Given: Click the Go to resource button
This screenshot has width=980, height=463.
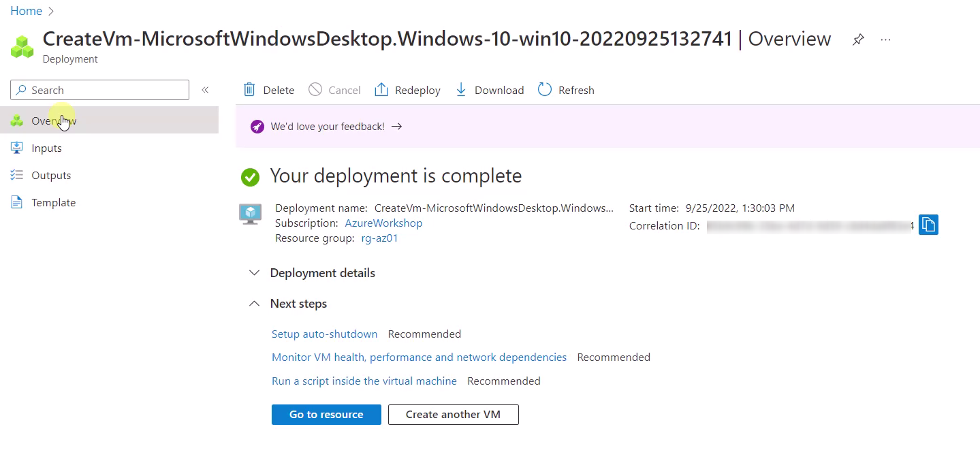Looking at the screenshot, I should pyautogui.click(x=326, y=414).
